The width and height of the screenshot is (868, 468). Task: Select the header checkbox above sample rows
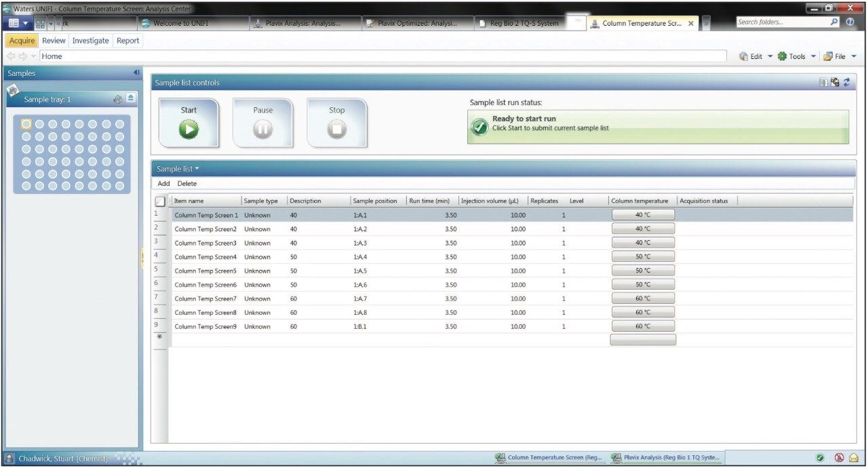pos(160,201)
